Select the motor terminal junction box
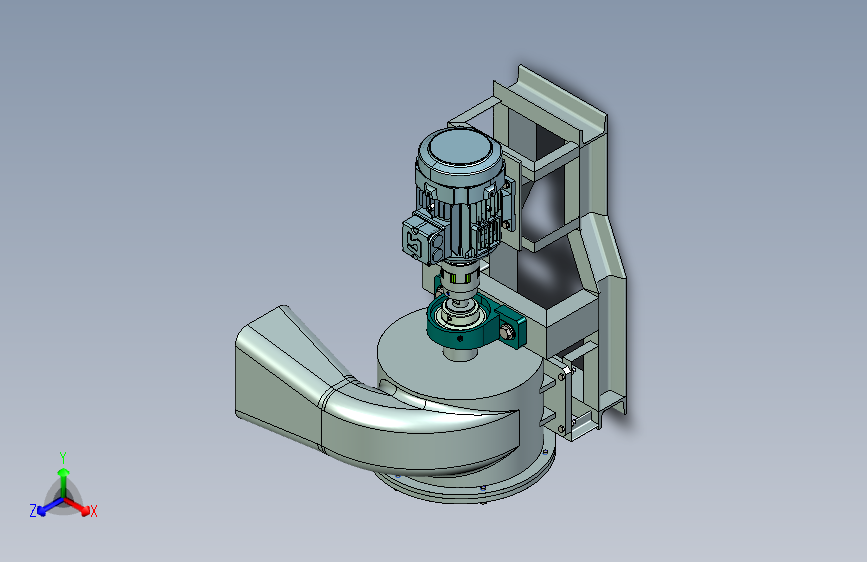This screenshot has height=562, width=867. [423, 238]
